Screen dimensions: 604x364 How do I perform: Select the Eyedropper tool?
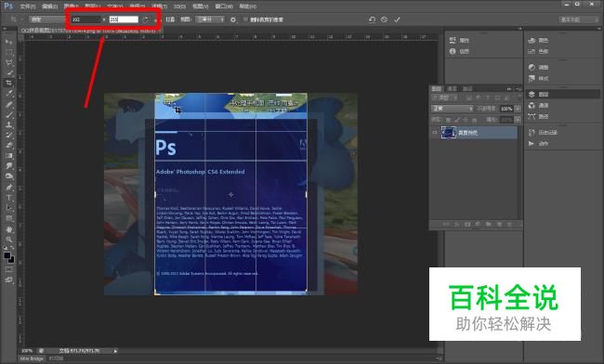[9, 94]
